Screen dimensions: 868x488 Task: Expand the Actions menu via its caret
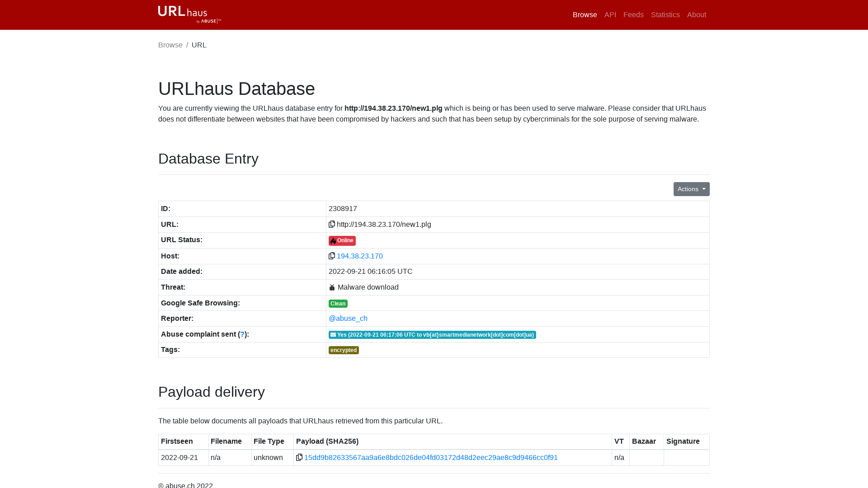[x=703, y=189]
